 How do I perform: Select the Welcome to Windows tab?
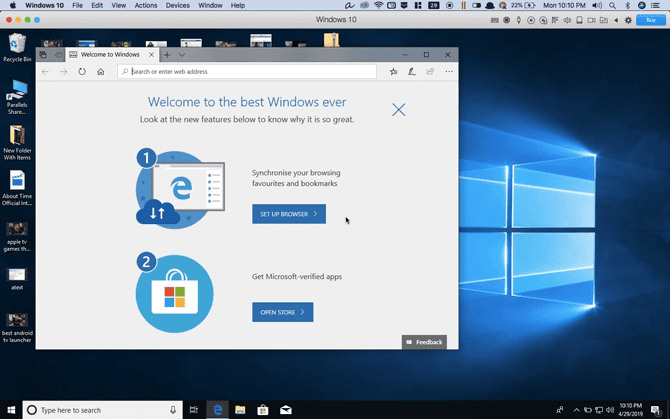(110, 55)
